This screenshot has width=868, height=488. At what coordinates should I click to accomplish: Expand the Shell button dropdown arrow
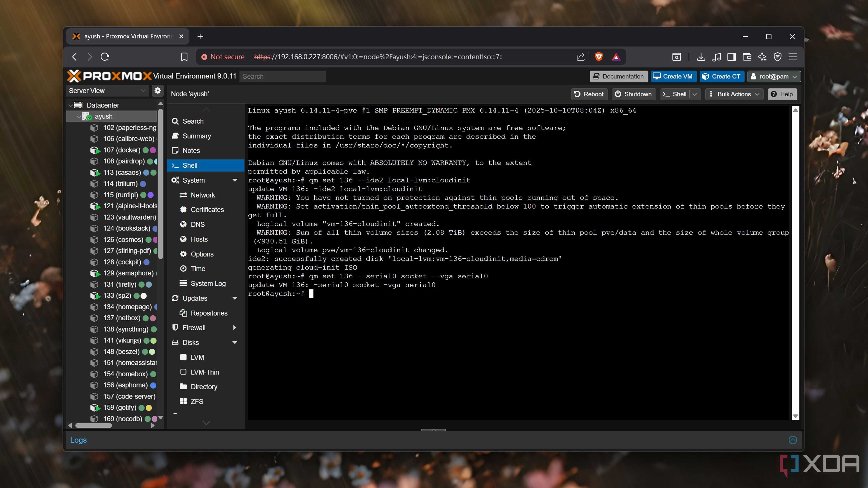pos(695,94)
